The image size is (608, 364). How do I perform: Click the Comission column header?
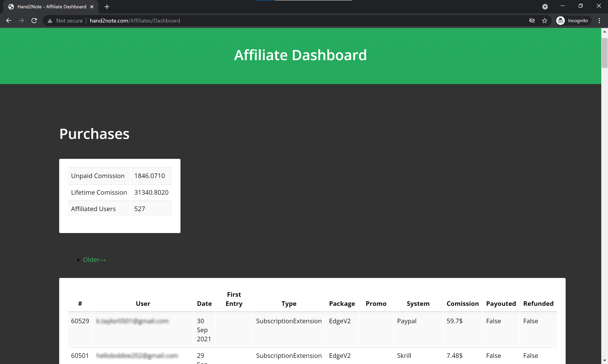(463, 303)
